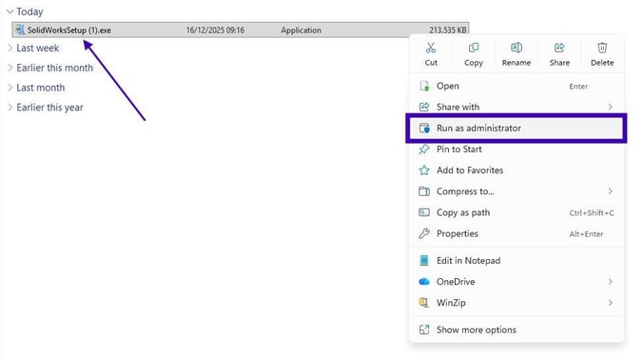Click the Earlier this year label

tap(49, 108)
